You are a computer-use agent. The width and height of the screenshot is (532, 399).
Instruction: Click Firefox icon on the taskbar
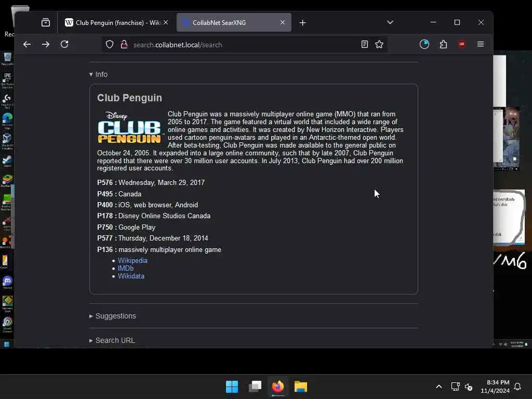[x=278, y=387]
